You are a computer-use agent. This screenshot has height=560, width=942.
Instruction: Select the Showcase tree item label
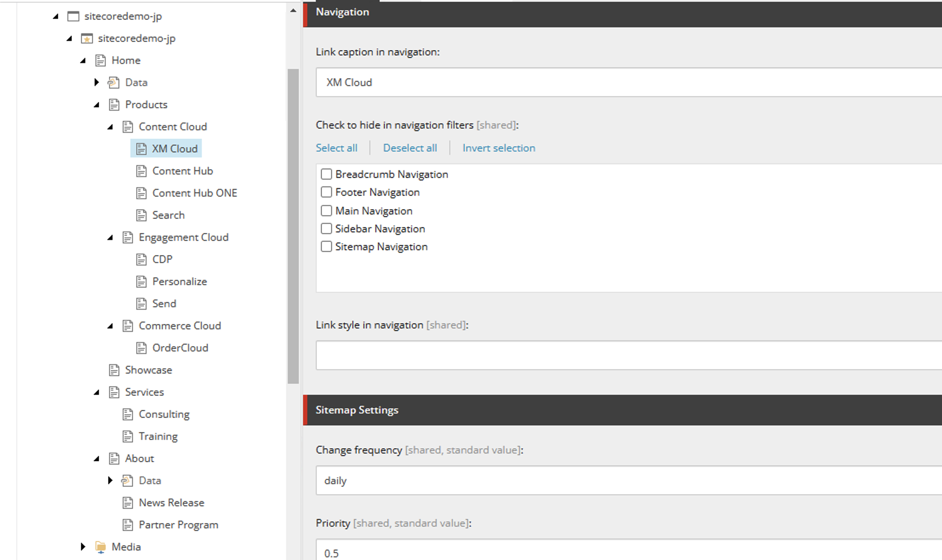pos(148,370)
